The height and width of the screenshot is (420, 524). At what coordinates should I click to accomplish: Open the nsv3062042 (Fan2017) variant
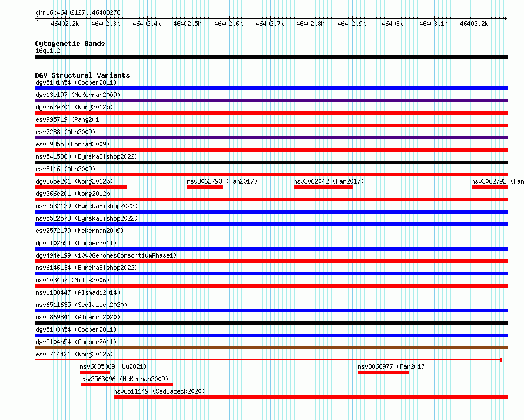pyautogui.click(x=329, y=181)
